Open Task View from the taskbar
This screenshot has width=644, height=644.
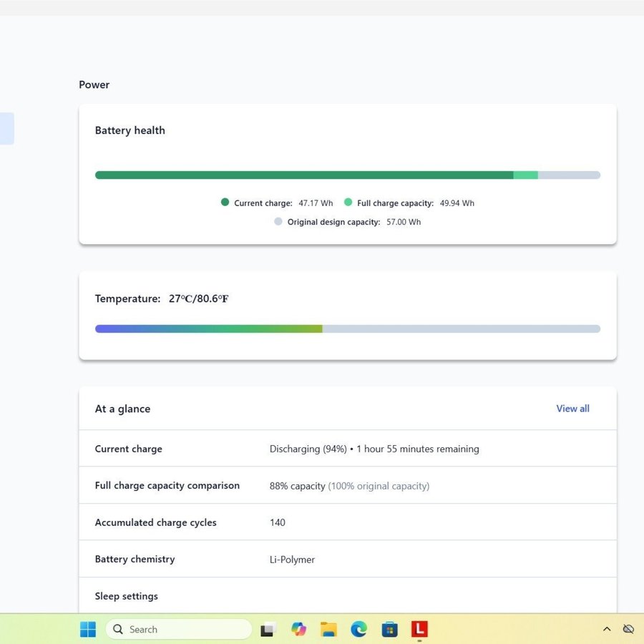coord(268,630)
